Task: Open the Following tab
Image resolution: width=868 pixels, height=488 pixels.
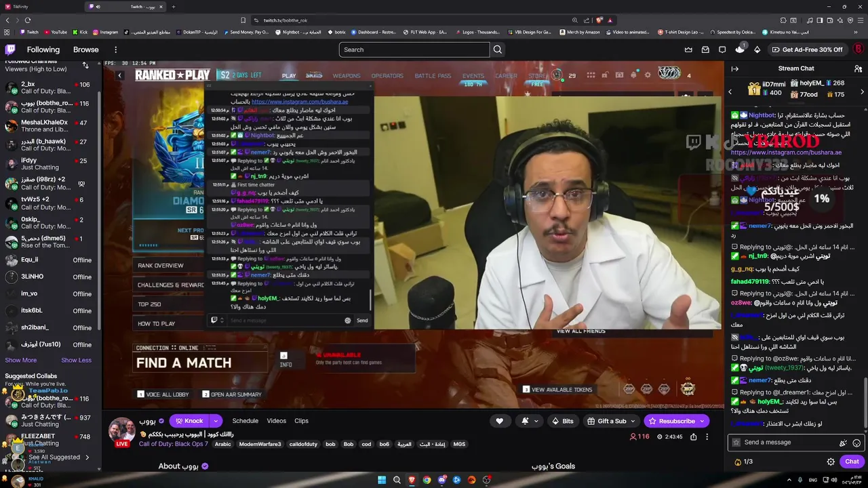Action: click(43, 49)
